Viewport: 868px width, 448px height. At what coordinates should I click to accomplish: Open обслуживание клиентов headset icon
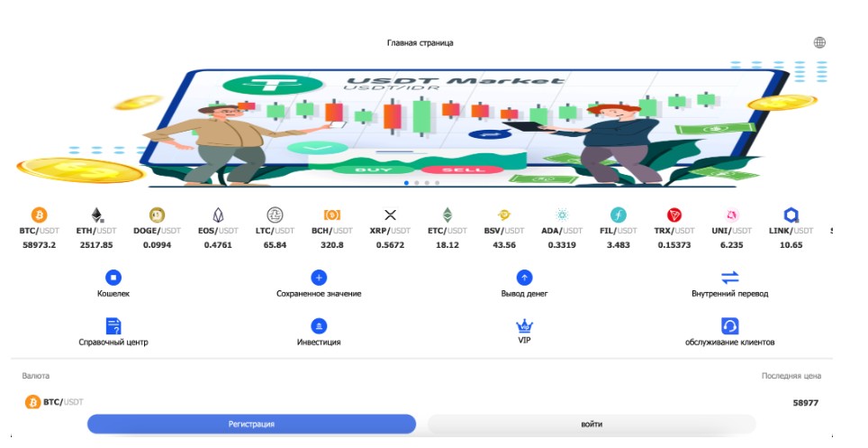(x=729, y=326)
